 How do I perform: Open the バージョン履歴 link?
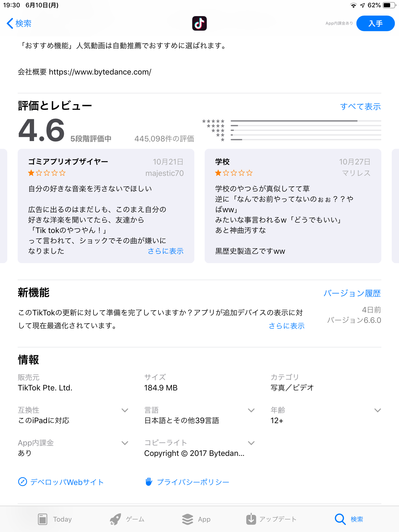coord(352,293)
